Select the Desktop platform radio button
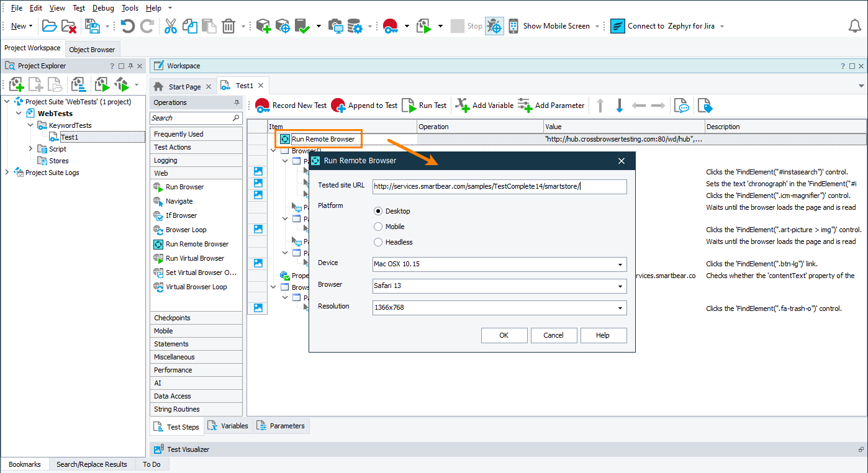Screen dimensions: 868x473 tap(377, 210)
